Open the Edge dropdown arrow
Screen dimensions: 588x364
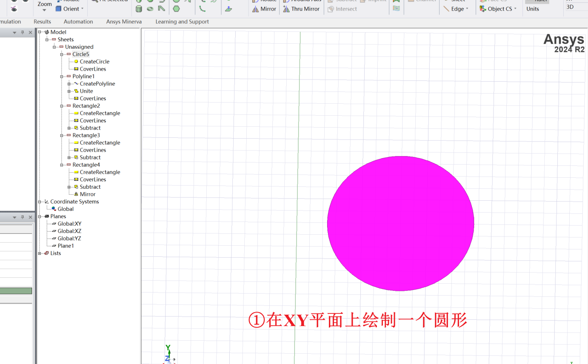(x=467, y=9)
